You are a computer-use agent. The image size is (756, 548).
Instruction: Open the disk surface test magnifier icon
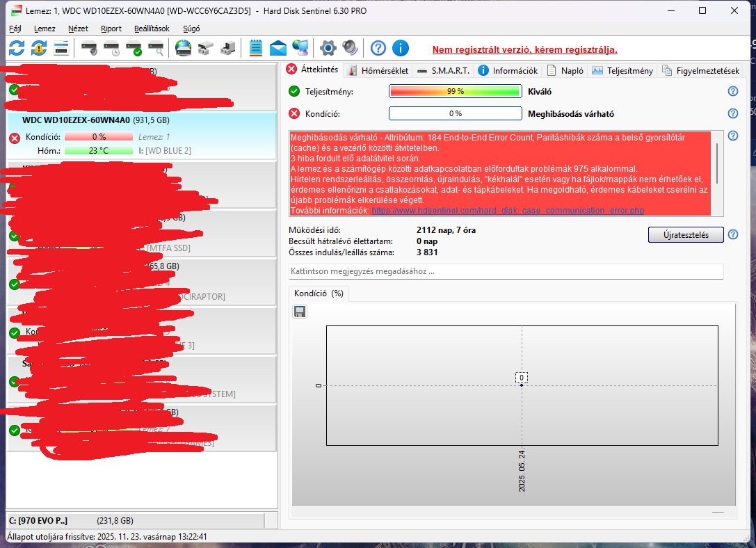click(156, 48)
